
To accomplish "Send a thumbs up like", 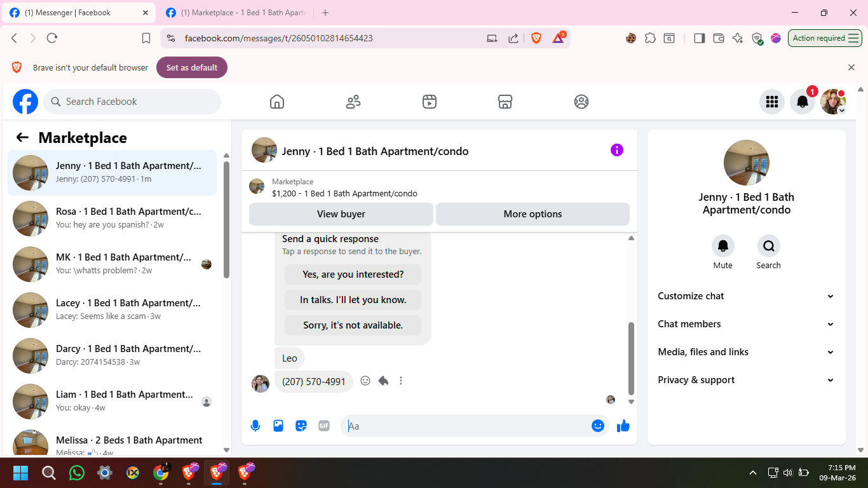I will tap(623, 426).
